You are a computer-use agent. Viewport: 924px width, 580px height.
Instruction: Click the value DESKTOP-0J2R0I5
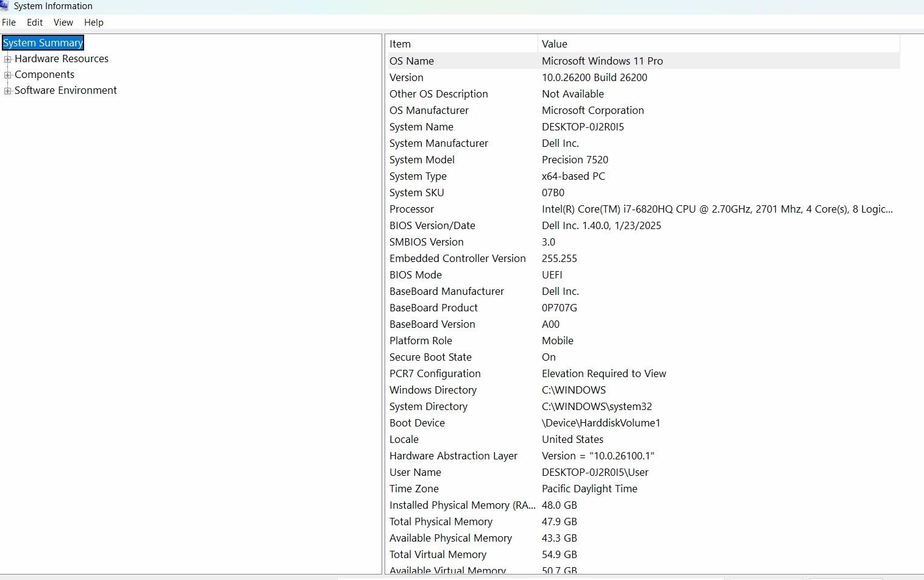point(583,127)
